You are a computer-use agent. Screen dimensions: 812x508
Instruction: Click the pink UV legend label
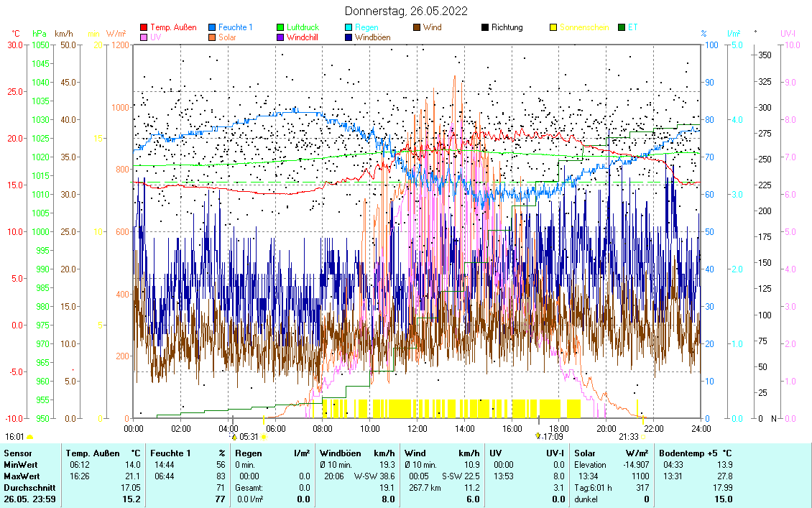coord(156,37)
